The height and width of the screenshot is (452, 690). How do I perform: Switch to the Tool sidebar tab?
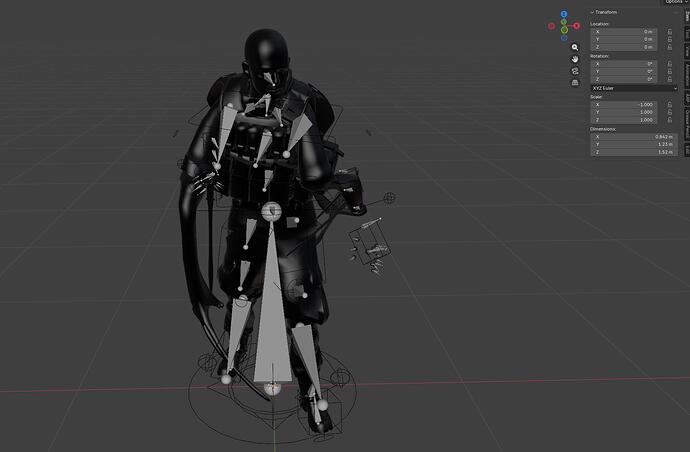coord(686,34)
